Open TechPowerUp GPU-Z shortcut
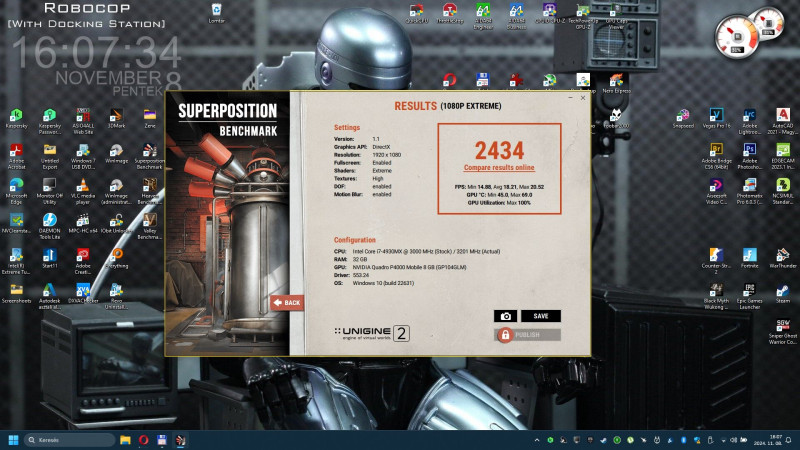This screenshot has width=800, height=450. pyautogui.click(x=583, y=15)
